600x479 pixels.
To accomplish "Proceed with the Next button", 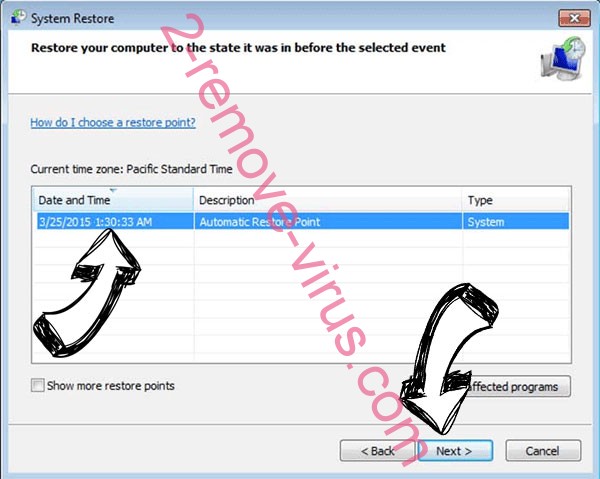I will (454, 451).
